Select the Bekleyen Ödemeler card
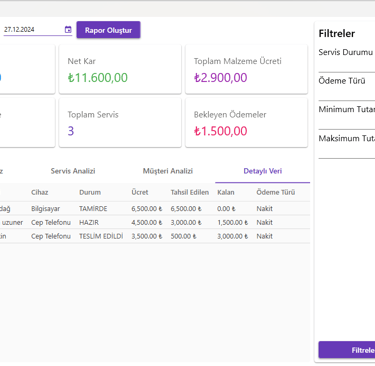Screen dimensions: 375x366 tap(246, 123)
